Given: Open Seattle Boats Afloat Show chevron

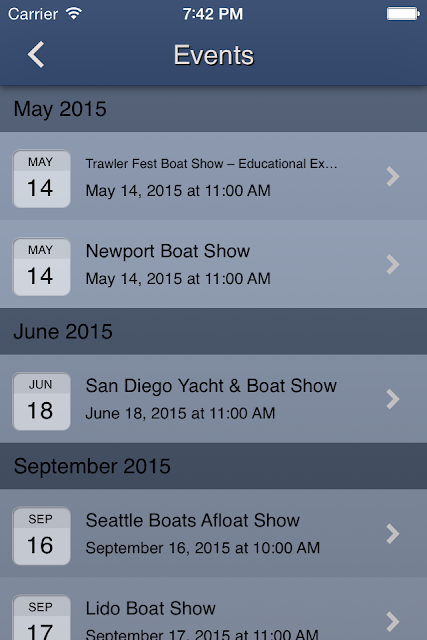Looking at the screenshot, I should pos(393,533).
